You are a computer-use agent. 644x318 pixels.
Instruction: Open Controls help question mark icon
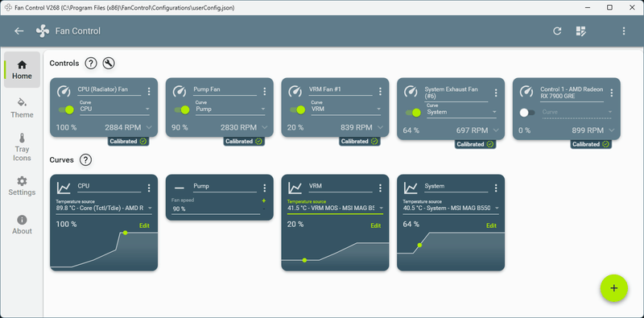click(x=91, y=64)
